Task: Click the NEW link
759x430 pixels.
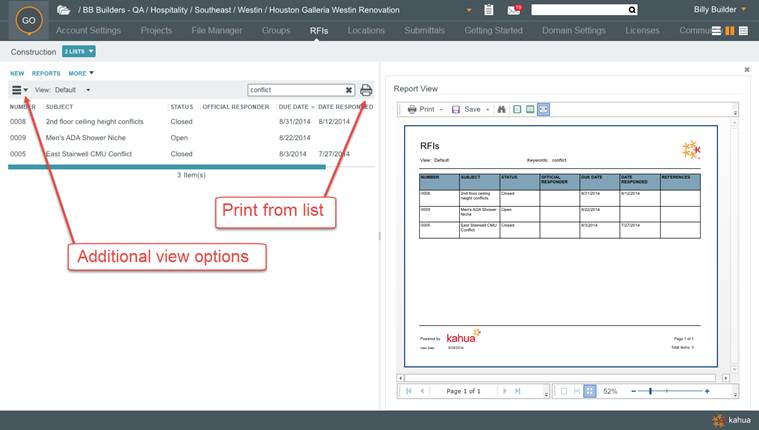Action: tap(17, 73)
